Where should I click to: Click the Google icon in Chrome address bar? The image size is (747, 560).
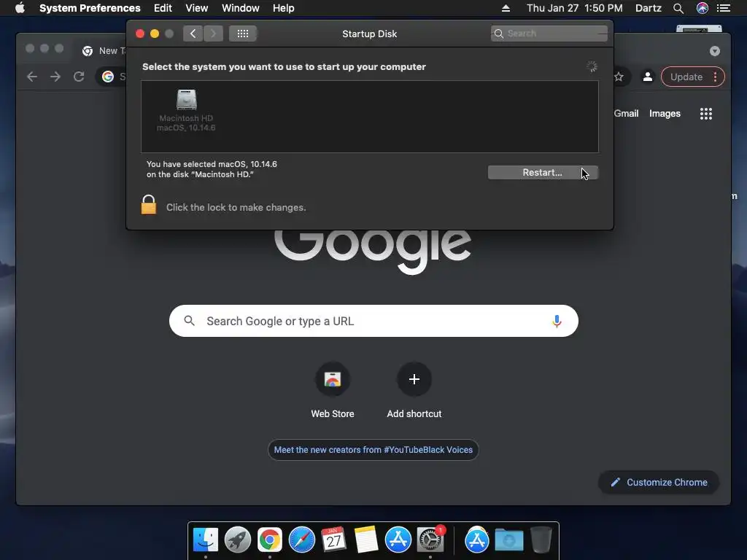[108, 77]
